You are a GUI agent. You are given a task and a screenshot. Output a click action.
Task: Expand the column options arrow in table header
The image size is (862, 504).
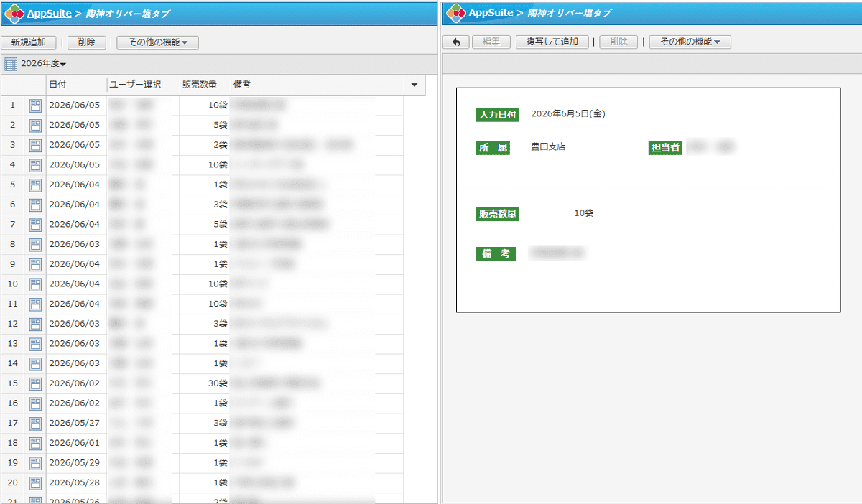414,85
